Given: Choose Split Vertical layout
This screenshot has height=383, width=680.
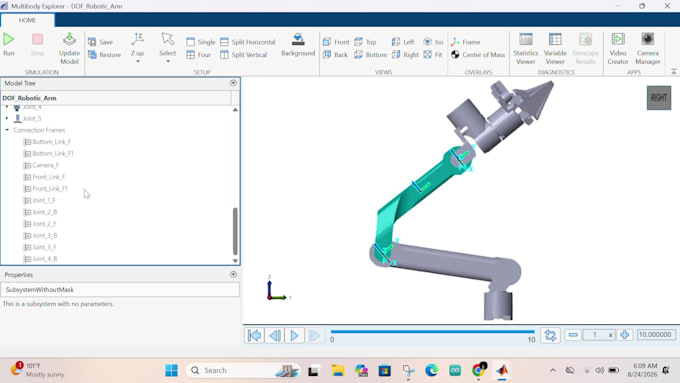Looking at the screenshot, I should [243, 55].
